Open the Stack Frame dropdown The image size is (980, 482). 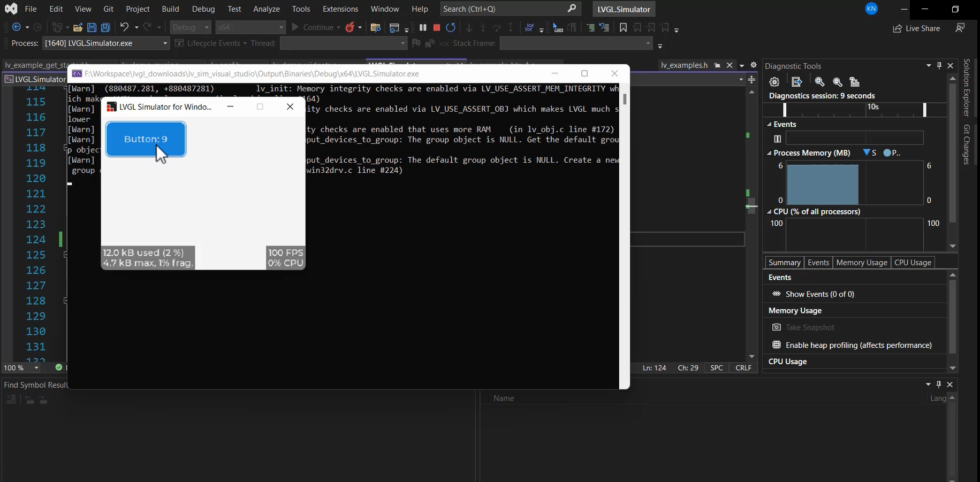click(576, 43)
